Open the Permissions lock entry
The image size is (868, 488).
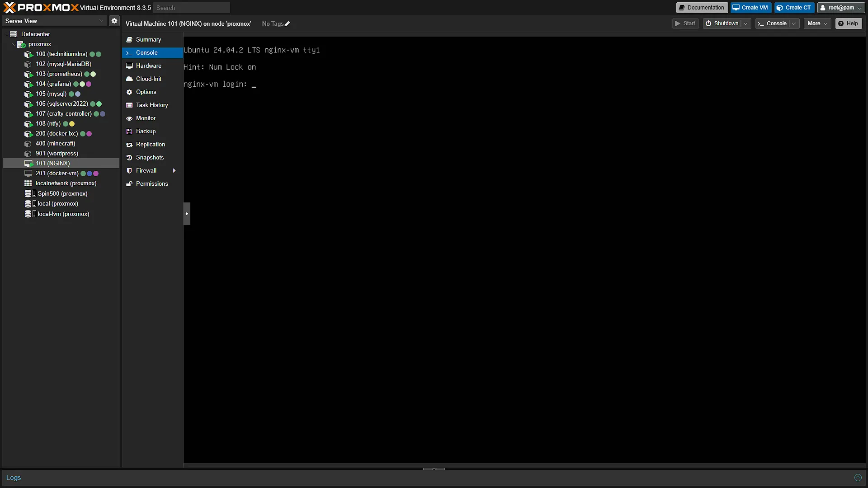[152, 184]
